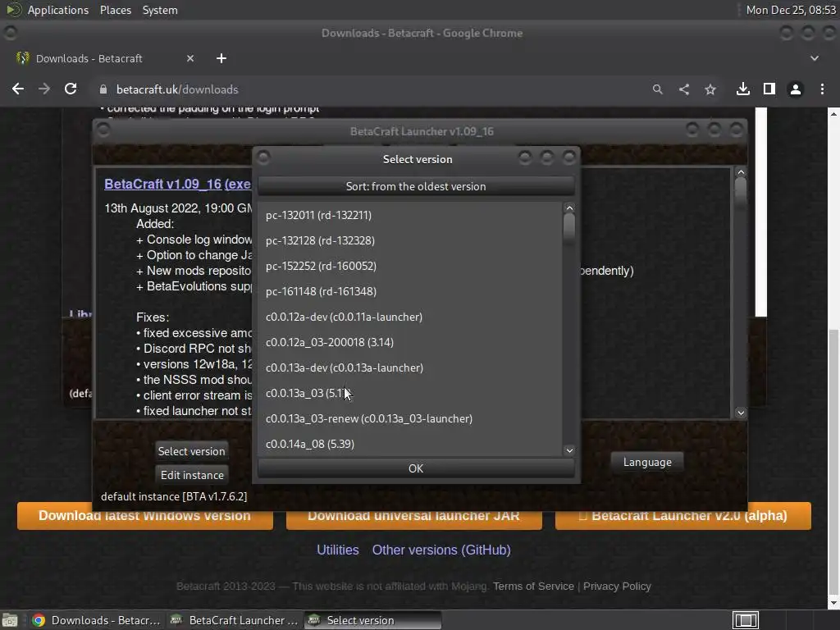Click BetaCraft Launcher window menu button
Image resolution: width=840 pixels, height=630 pixels.
103,130
